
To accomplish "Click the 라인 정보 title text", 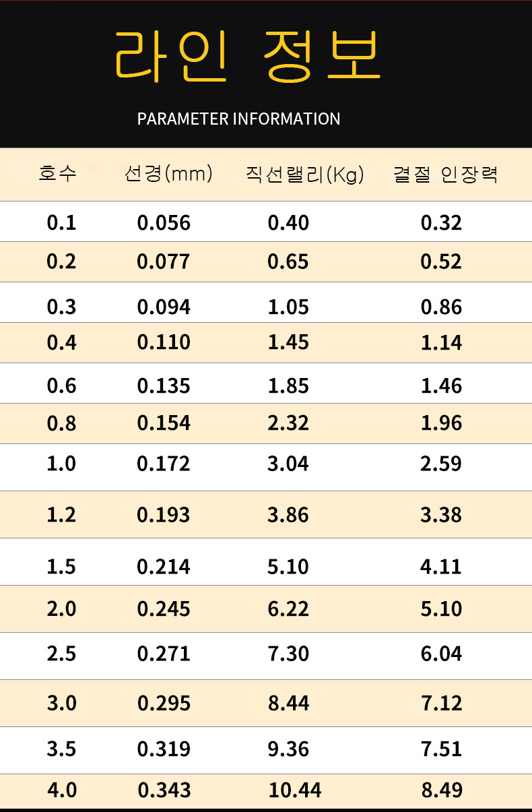I will tap(248, 57).
